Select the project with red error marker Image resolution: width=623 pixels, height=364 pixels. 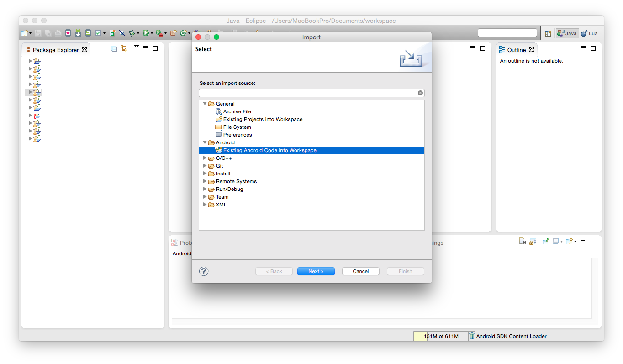point(37,115)
